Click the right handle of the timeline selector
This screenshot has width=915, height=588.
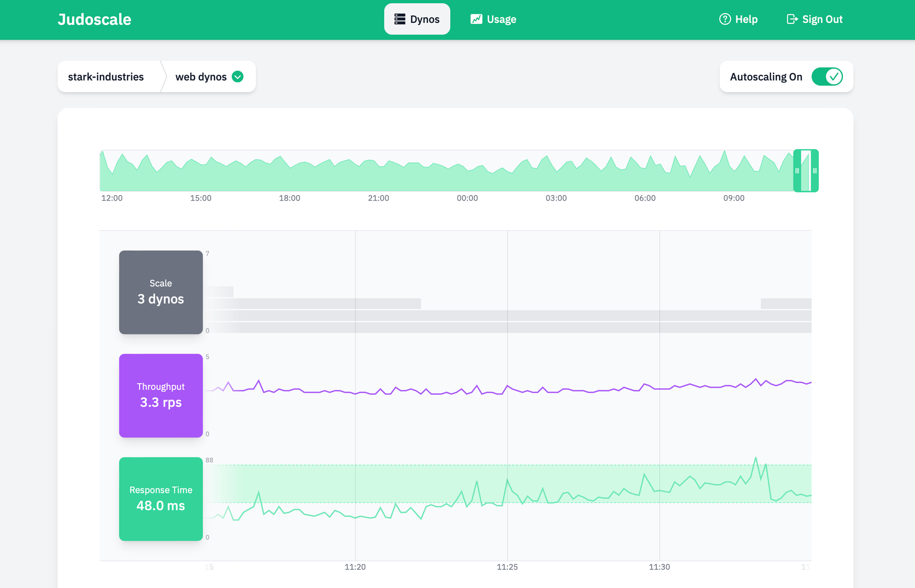coord(814,171)
